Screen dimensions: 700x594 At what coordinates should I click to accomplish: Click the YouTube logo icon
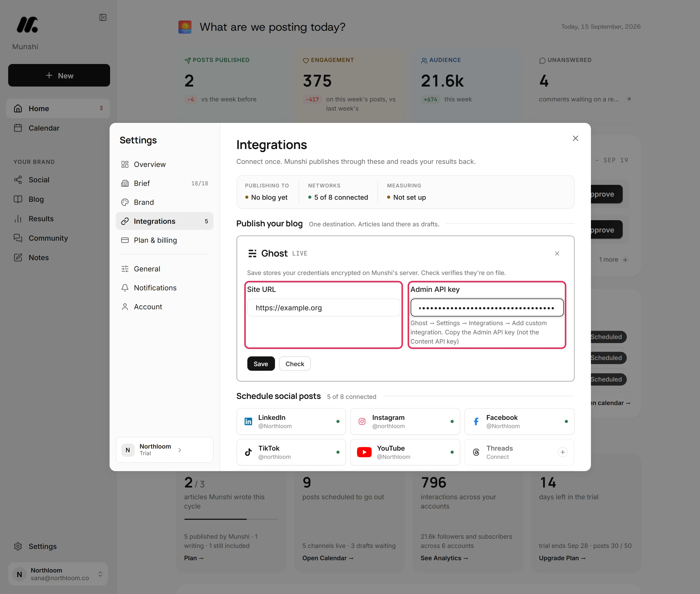[x=364, y=452]
